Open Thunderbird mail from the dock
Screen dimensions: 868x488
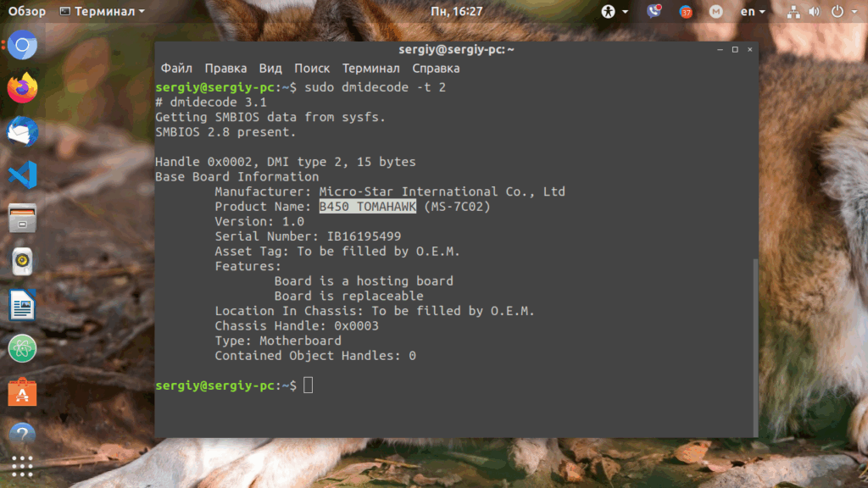22,131
